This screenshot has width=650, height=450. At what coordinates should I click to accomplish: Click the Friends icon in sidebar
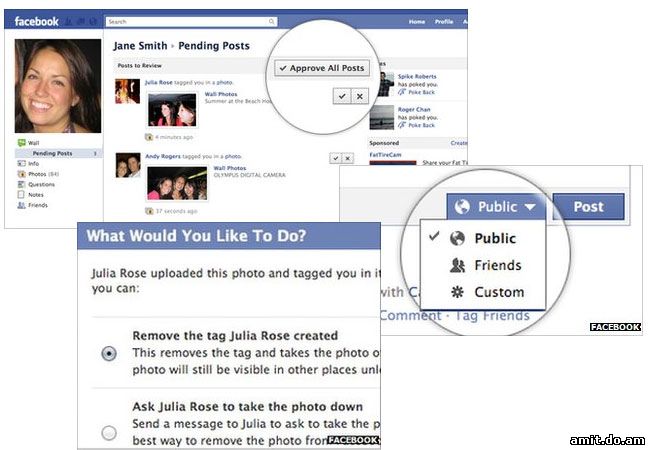click(x=21, y=205)
